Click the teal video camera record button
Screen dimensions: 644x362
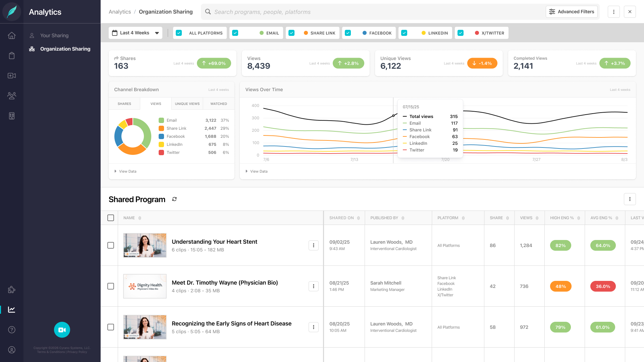point(62,330)
